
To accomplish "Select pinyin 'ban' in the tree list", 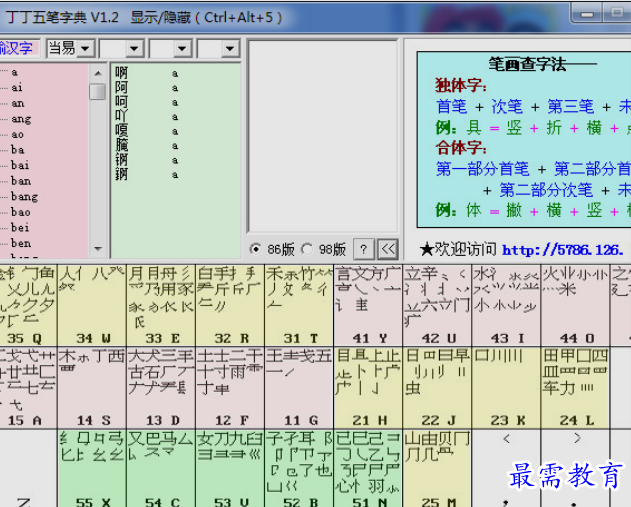I will [21, 181].
